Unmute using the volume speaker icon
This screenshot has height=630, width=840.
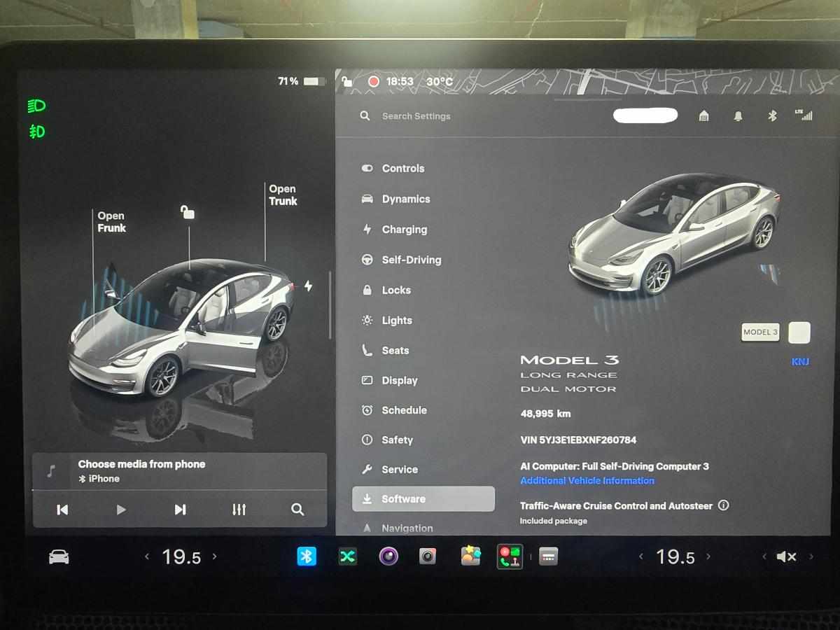[x=786, y=556]
